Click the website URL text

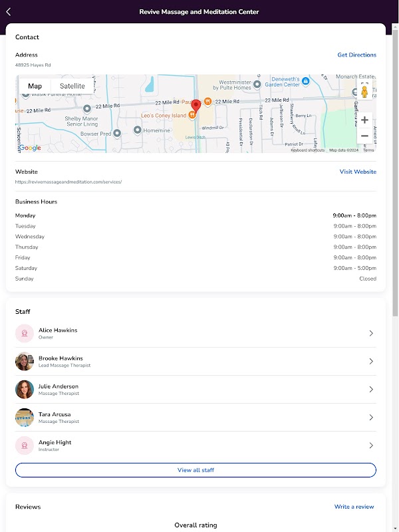coord(68,182)
